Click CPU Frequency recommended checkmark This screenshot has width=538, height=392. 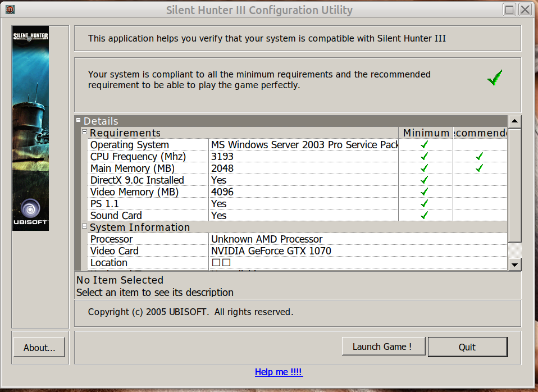pos(479,156)
